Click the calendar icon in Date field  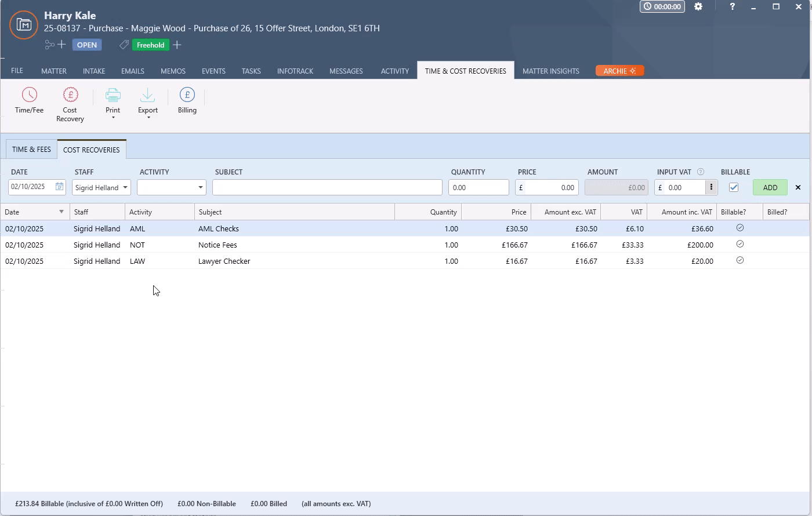click(59, 187)
